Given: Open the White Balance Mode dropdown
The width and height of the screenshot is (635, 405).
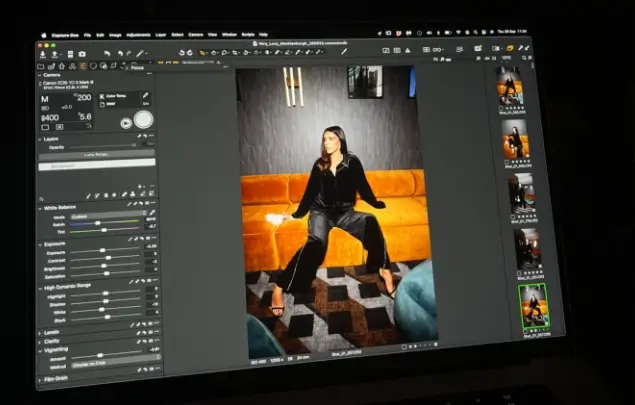Looking at the screenshot, I should pyautogui.click(x=109, y=215).
